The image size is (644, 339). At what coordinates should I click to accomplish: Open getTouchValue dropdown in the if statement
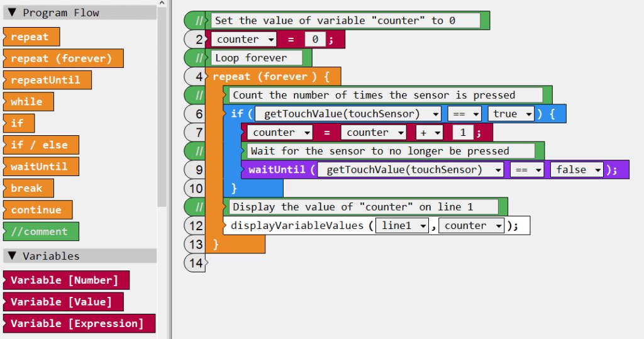348,114
